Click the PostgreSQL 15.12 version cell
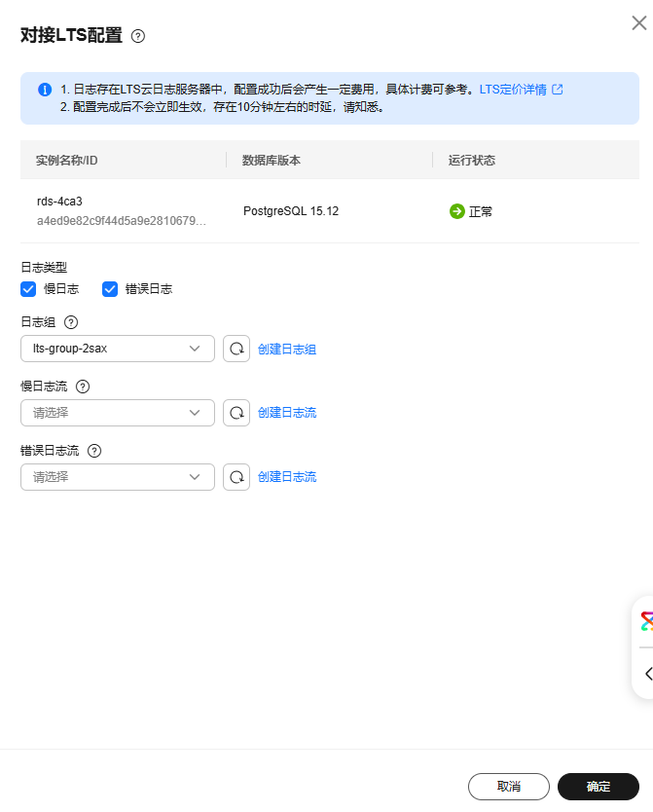The height and width of the screenshot is (812, 653). (291, 211)
